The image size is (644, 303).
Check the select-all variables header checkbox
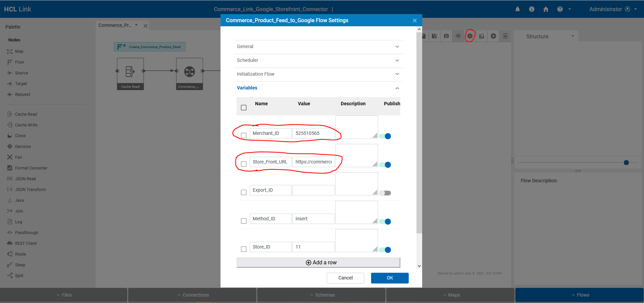pyautogui.click(x=244, y=108)
